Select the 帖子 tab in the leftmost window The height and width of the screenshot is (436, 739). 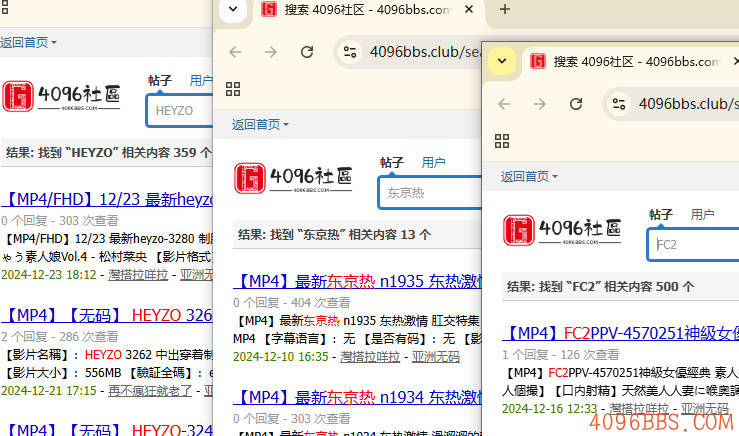159,80
